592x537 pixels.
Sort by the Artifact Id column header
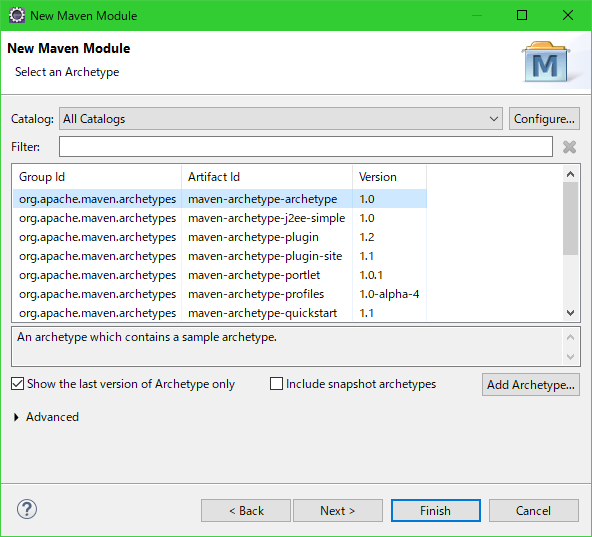pos(267,177)
